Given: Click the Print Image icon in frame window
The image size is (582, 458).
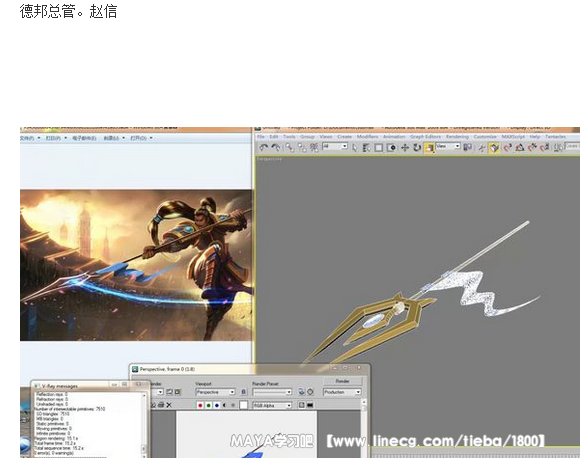Looking at the screenshot, I should [161, 405].
